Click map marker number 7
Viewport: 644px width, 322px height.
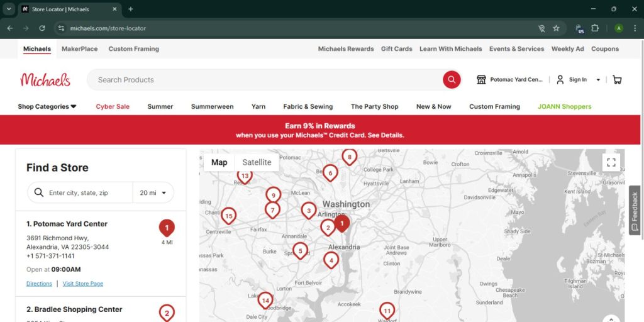272,210
